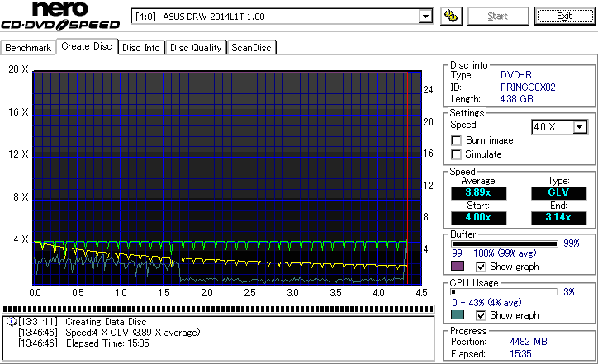
Task: Click the Nero CD-DVD Speed logo
Action: point(60,16)
